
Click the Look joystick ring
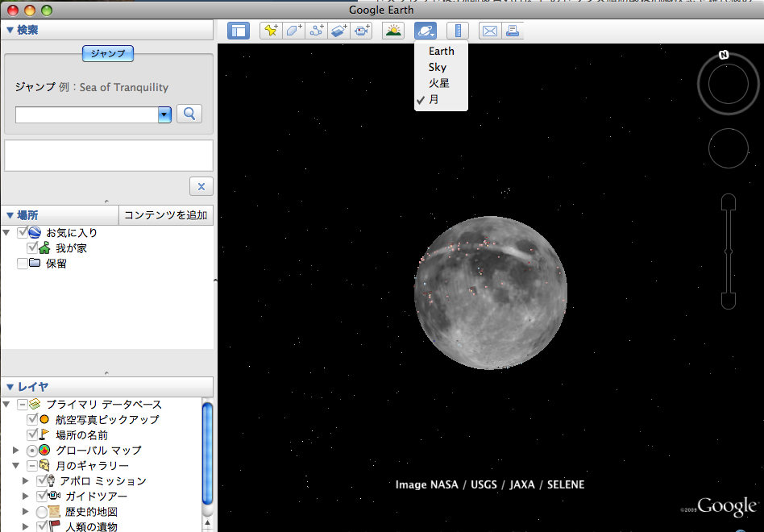click(x=728, y=83)
